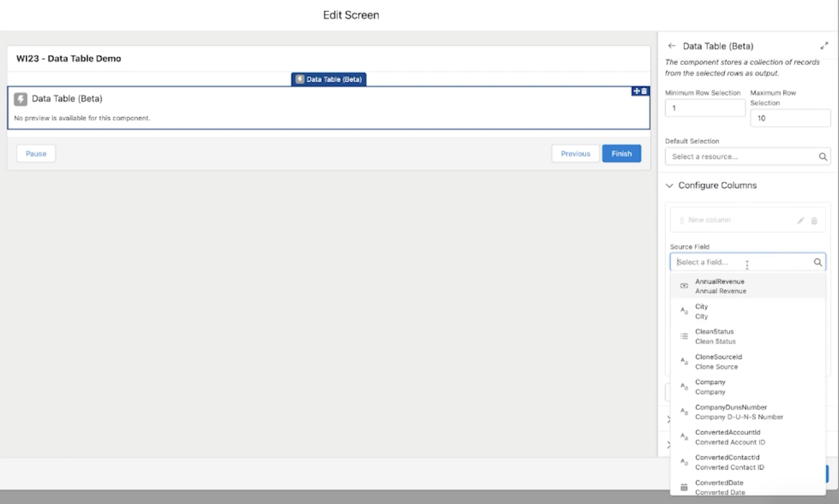Viewport: 839px width, 504px height.
Task: Click the lightning icon on the Data Table card
Action: tap(21, 99)
